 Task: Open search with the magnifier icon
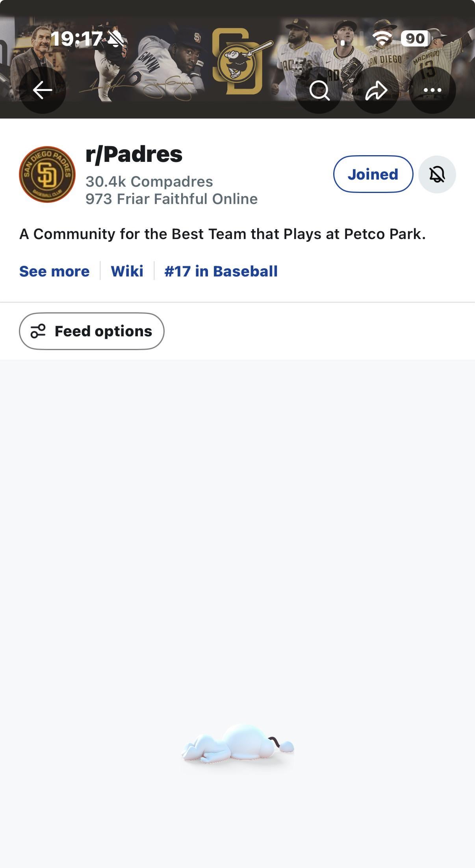point(319,90)
